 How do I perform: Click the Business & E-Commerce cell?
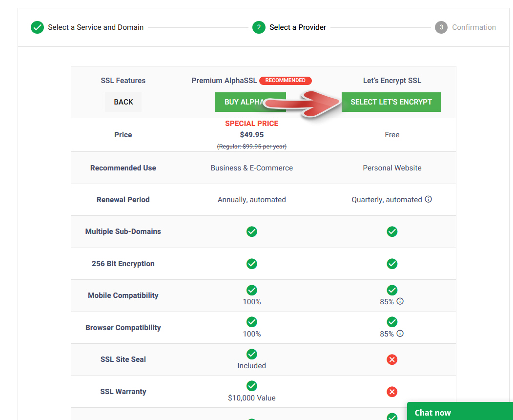coord(251,168)
